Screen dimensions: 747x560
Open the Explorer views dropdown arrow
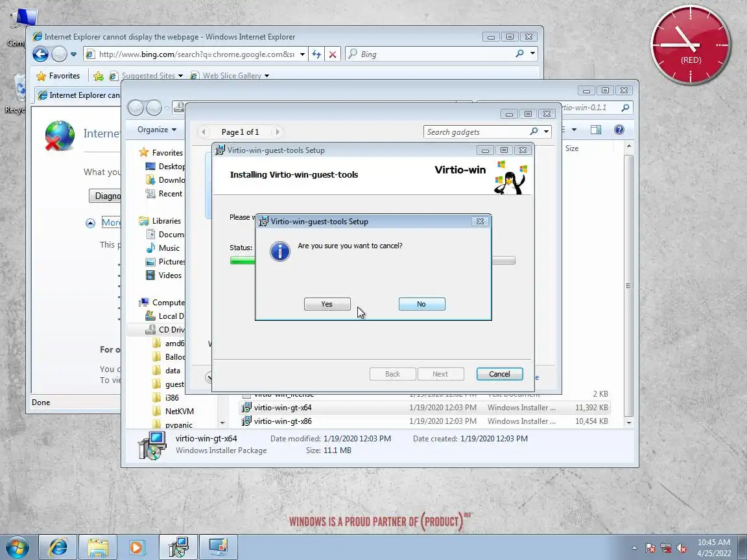(x=574, y=130)
